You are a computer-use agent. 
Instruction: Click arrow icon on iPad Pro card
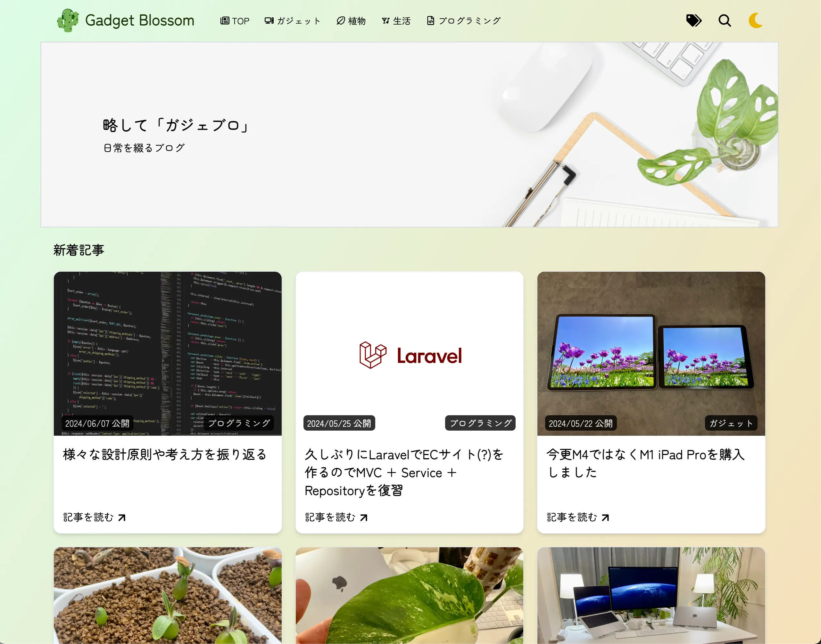pyautogui.click(x=605, y=517)
